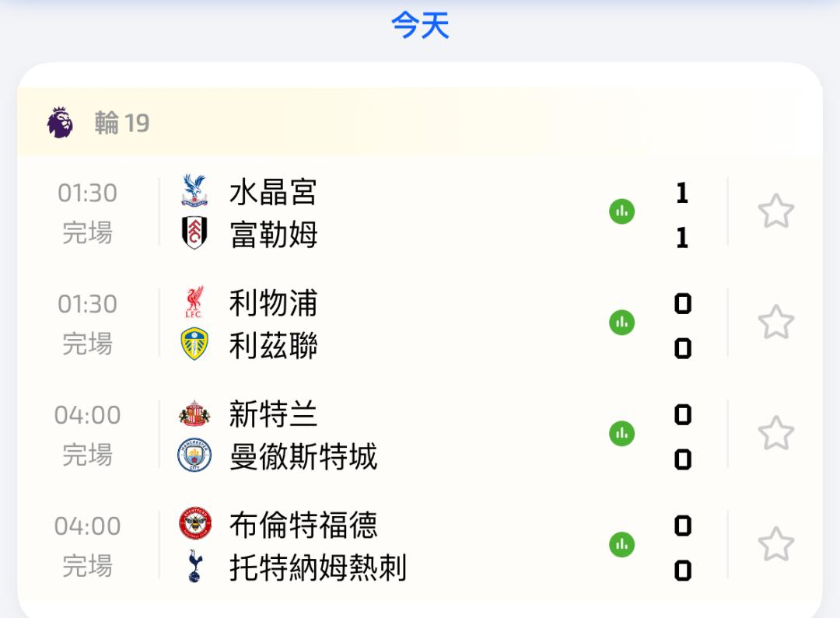Open the 曼徹斯特城 team name

coord(303,456)
